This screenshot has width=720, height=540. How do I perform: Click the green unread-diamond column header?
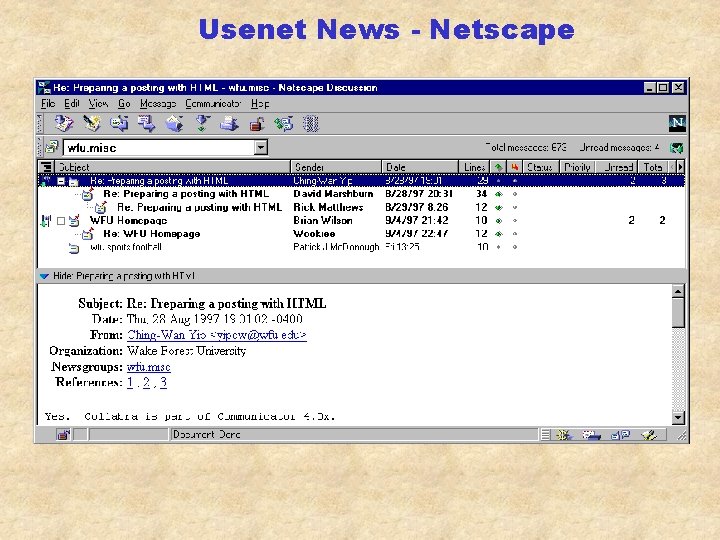(498, 167)
